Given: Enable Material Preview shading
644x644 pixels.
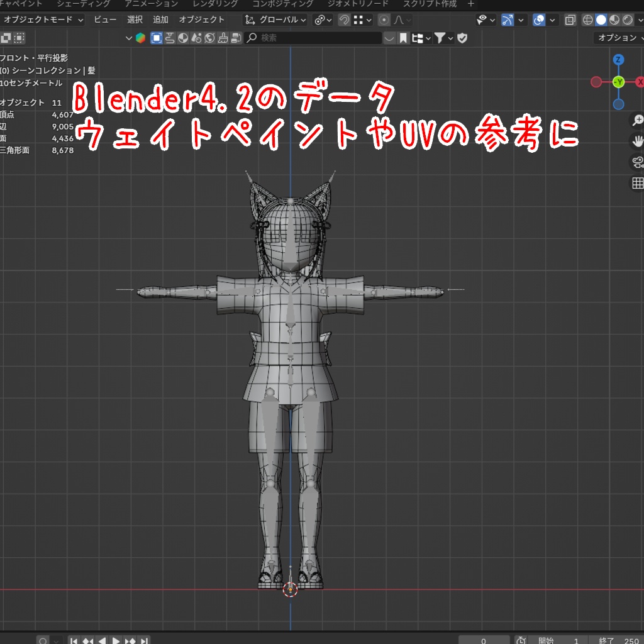Looking at the screenshot, I should coord(614,20).
